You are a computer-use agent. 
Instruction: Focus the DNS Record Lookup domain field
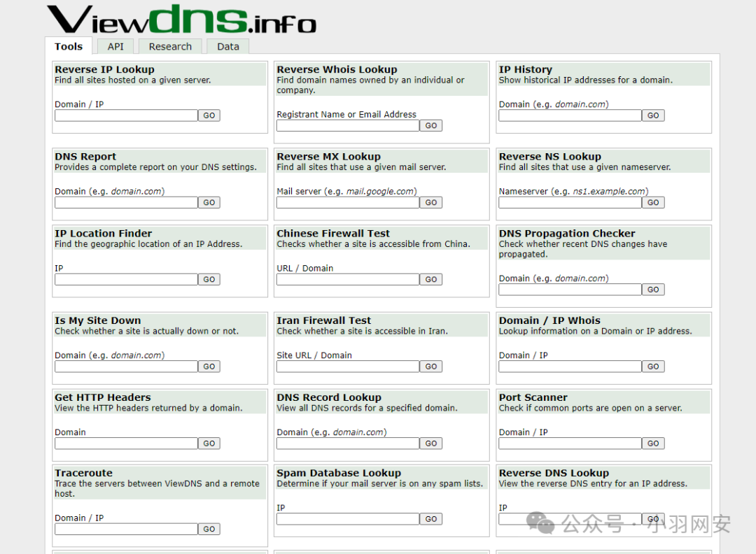(348, 443)
